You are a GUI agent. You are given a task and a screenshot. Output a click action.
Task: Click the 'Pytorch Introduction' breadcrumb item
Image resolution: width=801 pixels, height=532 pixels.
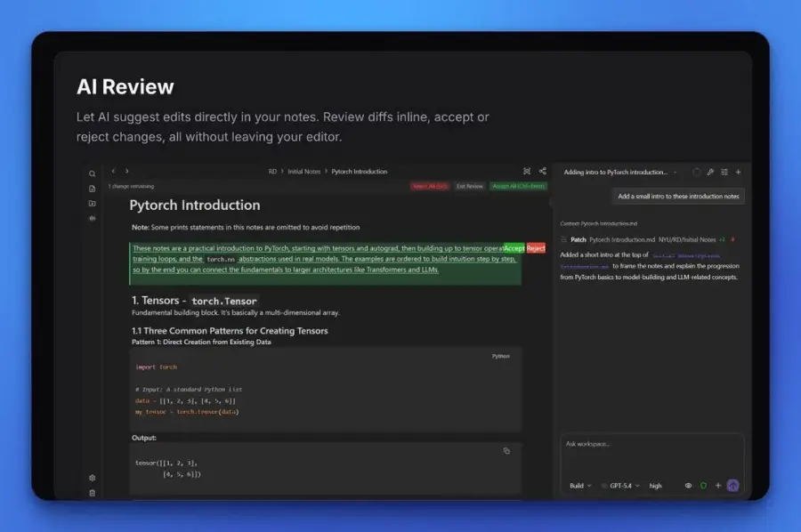(x=360, y=172)
